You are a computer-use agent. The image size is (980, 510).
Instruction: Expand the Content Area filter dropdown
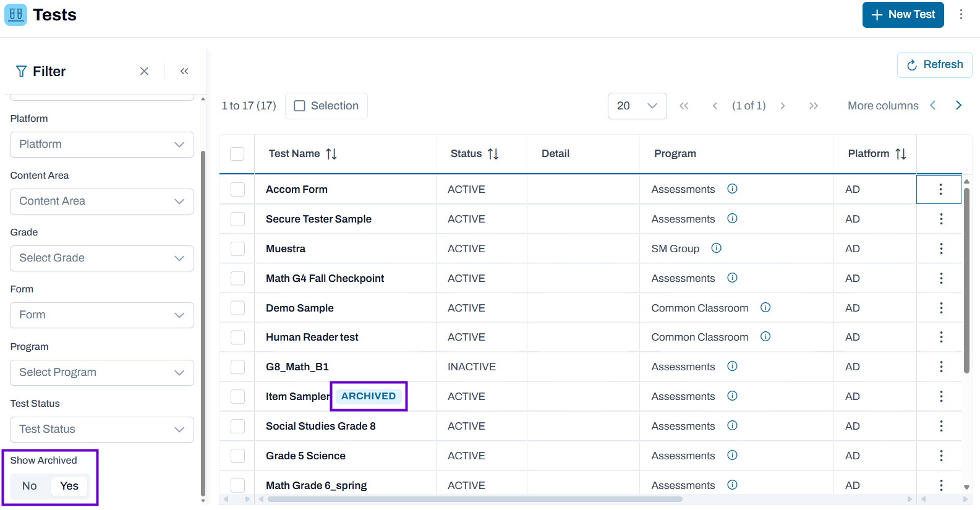pos(102,201)
